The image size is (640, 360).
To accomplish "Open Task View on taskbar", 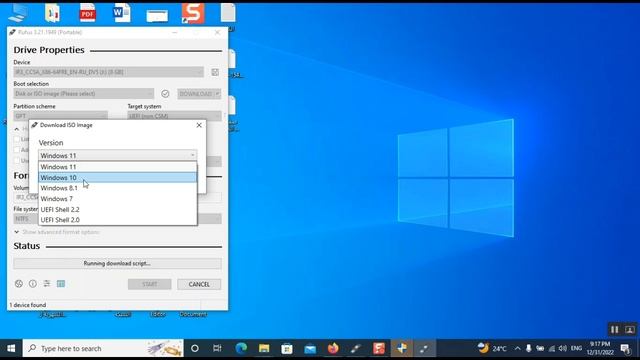I will pos(217,348).
